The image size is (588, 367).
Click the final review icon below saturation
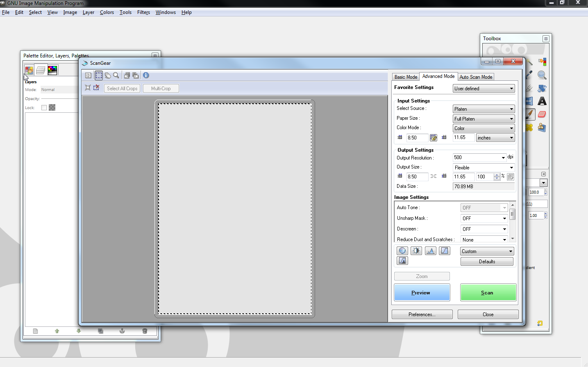[x=402, y=260]
